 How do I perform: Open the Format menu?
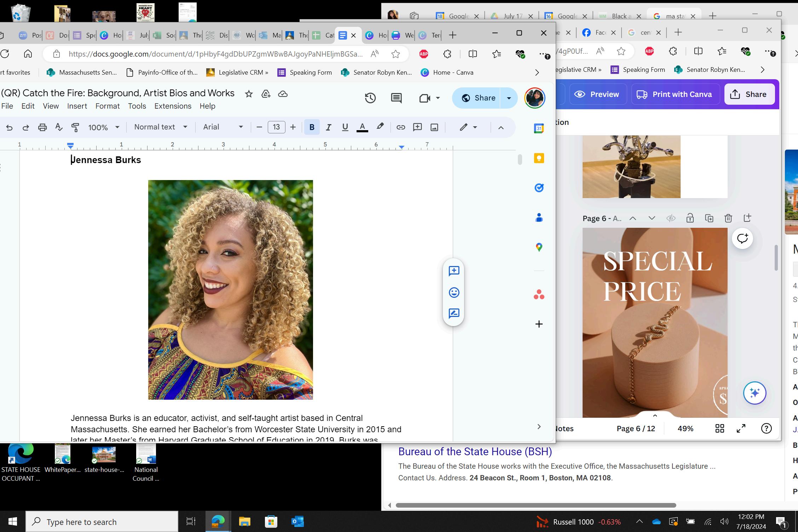coord(107,106)
